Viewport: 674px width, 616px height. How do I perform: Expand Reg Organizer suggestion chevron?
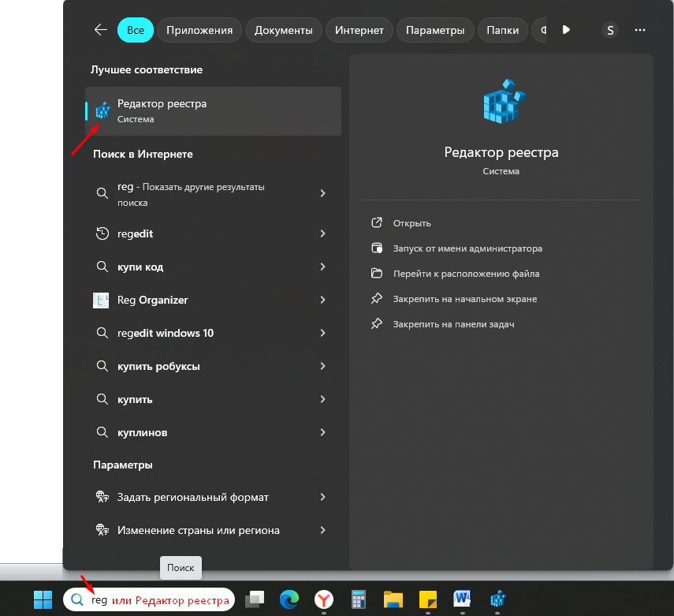coord(323,300)
